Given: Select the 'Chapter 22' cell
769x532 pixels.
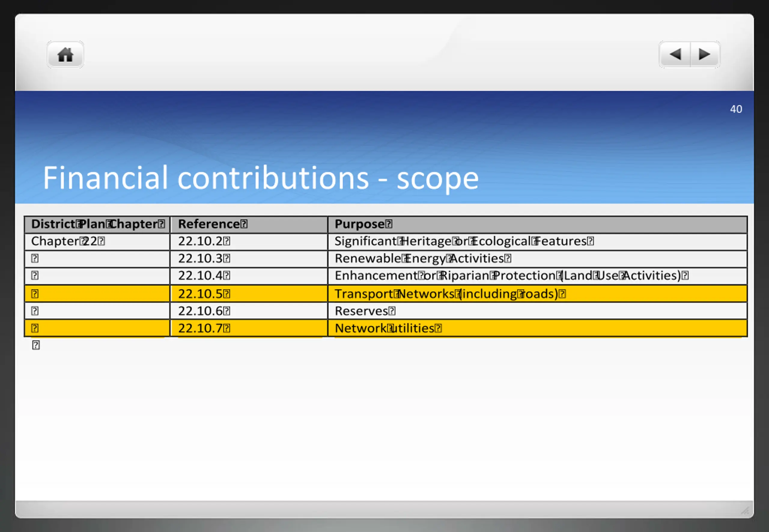Looking at the screenshot, I should 68,241.
